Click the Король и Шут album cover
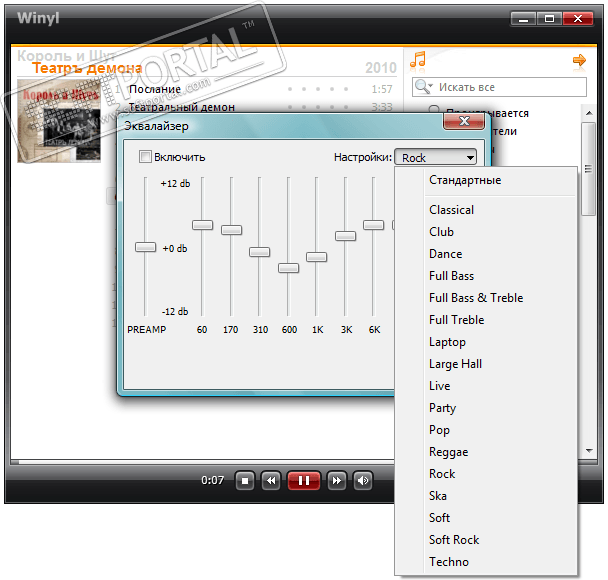This screenshot has width=608, height=580. (59, 121)
